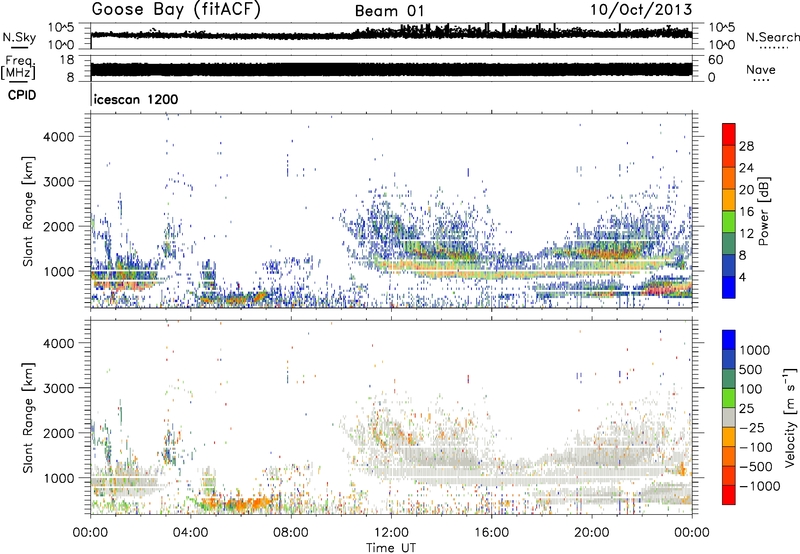Image resolution: width=800 pixels, height=554 pixels.
Task: Pick the light green Power segment between 12 and 16
Action: (729, 221)
